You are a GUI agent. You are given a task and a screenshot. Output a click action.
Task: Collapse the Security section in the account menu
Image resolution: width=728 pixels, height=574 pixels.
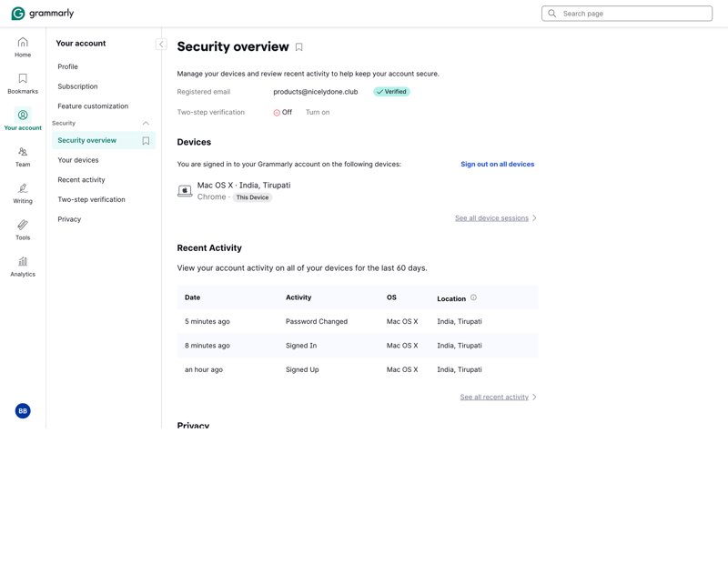pyautogui.click(x=146, y=123)
